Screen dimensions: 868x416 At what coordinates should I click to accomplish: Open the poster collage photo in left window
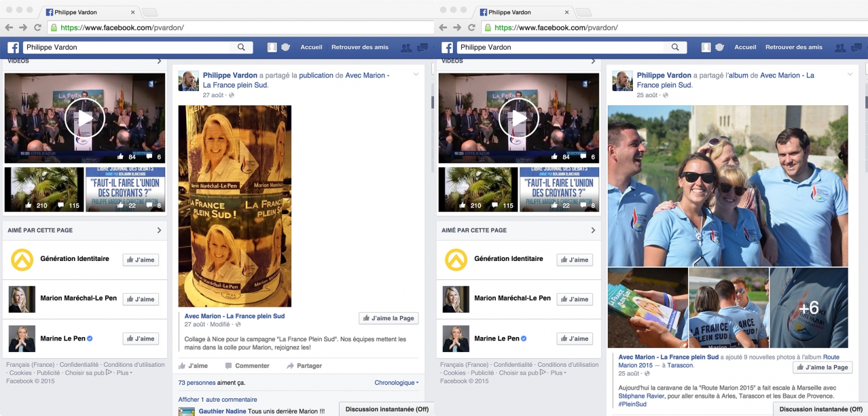pyautogui.click(x=235, y=206)
